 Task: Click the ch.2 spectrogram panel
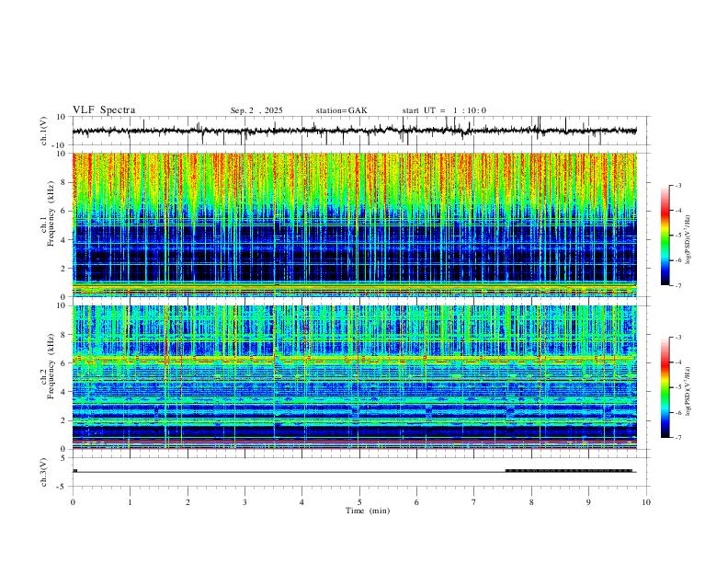(x=355, y=377)
